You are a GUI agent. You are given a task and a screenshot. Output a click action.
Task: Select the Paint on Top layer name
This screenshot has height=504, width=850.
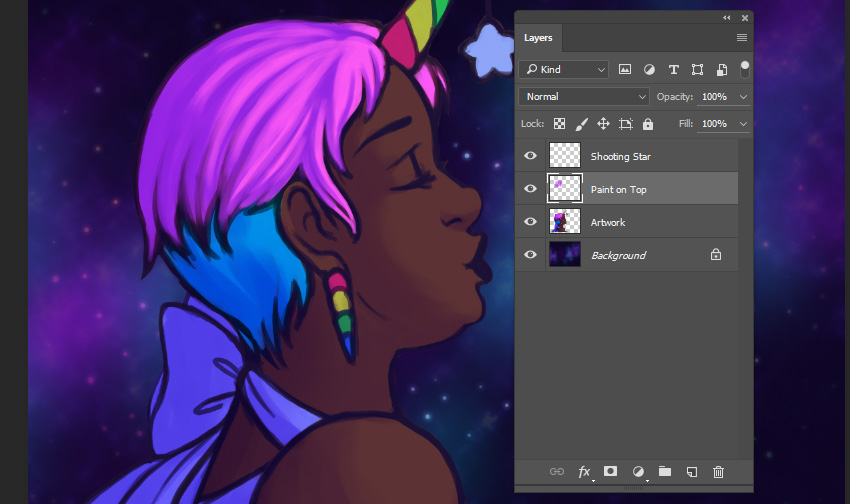point(619,190)
